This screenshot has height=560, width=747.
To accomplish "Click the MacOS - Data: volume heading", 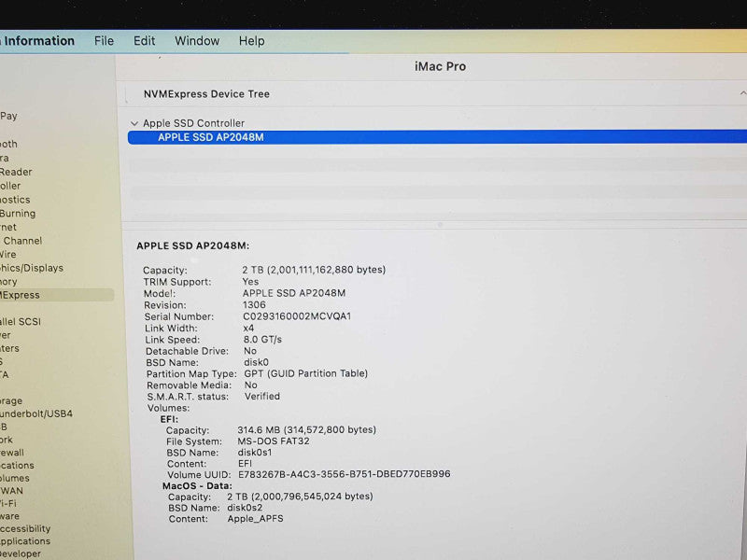I will tap(197, 485).
